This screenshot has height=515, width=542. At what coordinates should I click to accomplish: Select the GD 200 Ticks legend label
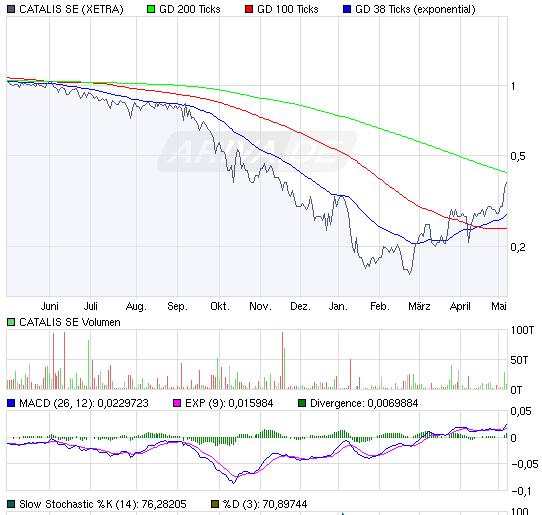[190, 9]
